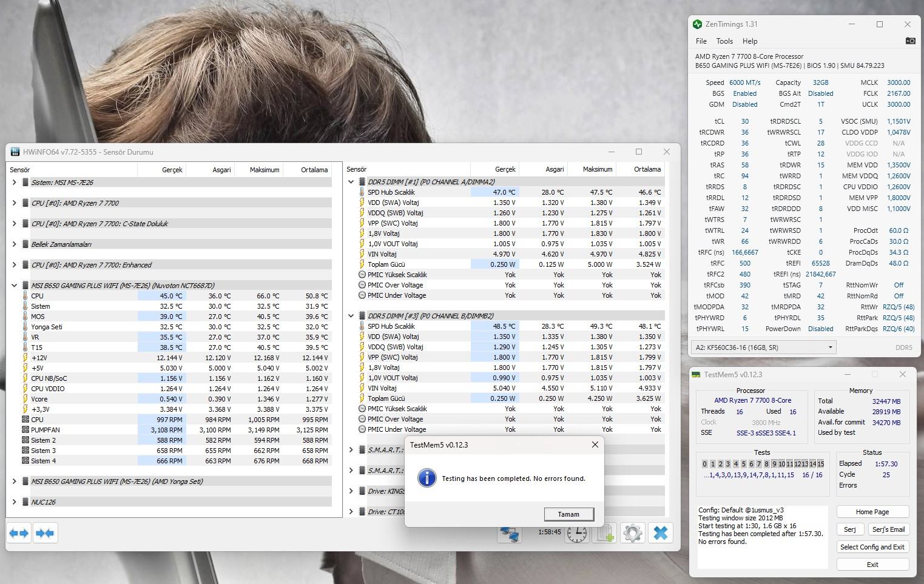
Task: Click TestMem5 Home Page button
Action: (x=872, y=512)
